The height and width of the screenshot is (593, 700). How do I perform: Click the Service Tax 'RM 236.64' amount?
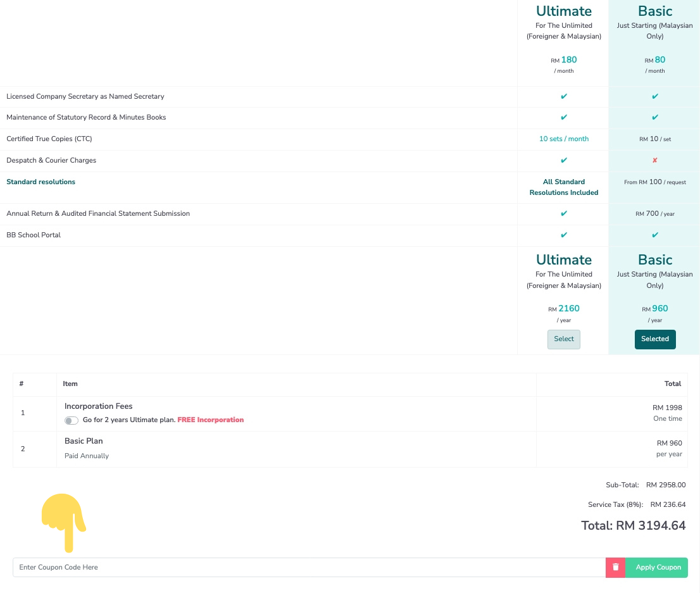[x=668, y=504]
